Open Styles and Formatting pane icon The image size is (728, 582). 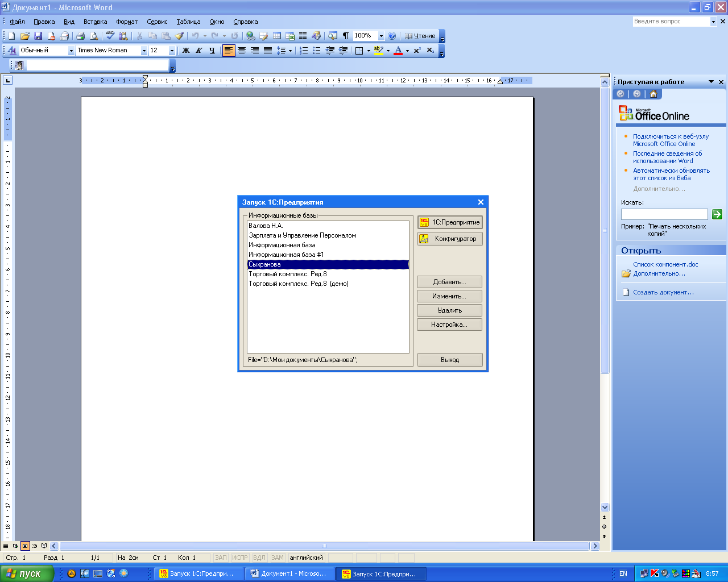(x=12, y=51)
